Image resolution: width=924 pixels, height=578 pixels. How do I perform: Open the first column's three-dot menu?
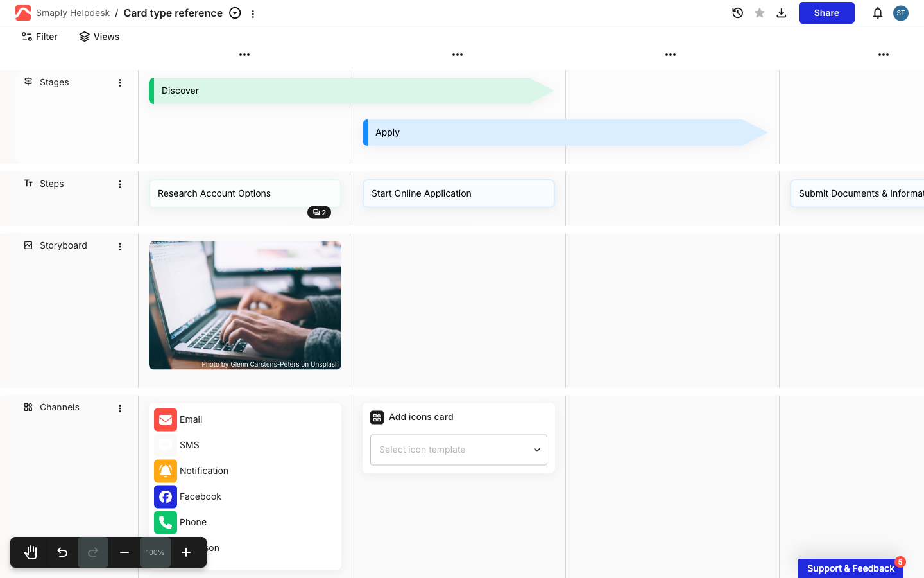tap(244, 55)
